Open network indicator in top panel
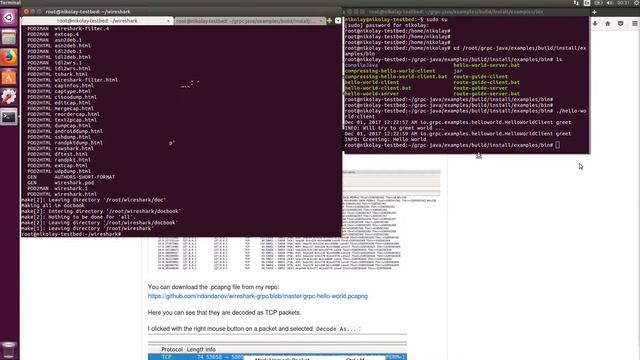Image resolution: width=640 pixels, height=360 pixels. tap(576, 3)
